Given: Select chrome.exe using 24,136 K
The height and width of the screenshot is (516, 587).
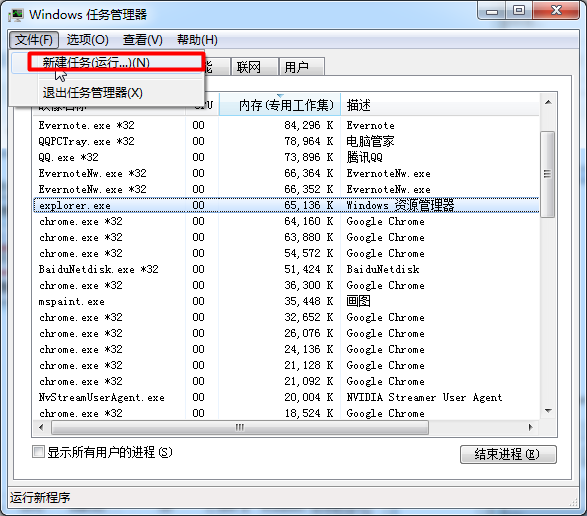Looking at the screenshot, I should click(x=286, y=349).
